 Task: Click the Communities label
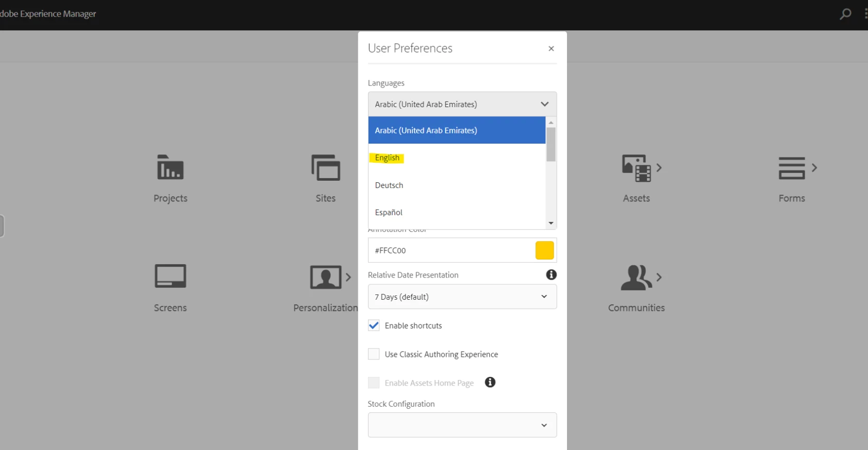coord(637,308)
